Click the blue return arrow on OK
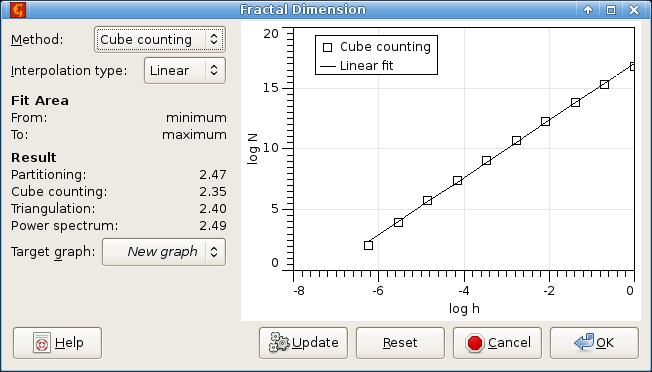 coord(584,342)
